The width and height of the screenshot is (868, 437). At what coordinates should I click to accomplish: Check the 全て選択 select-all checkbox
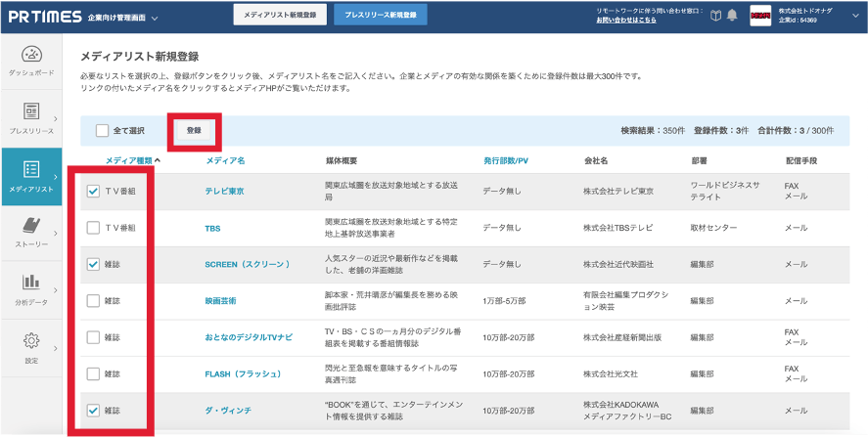pyautogui.click(x=103, y=130)
